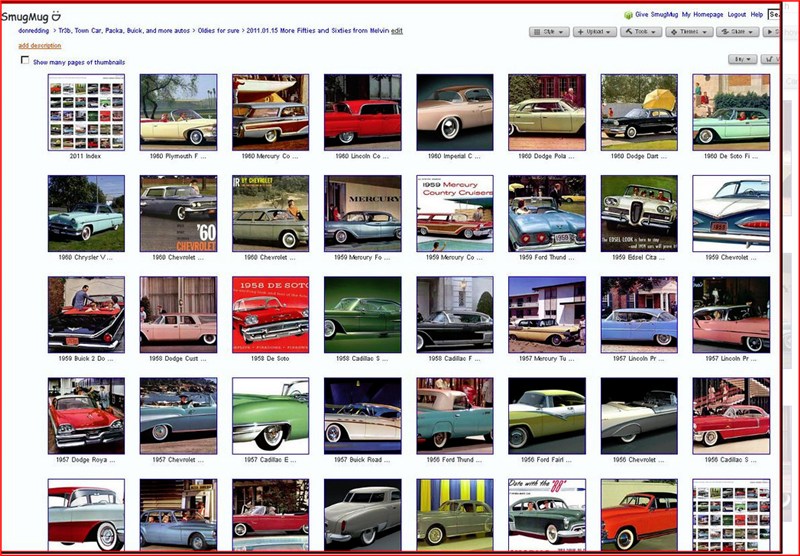
Task: Open the 1957 Mercury Tu thumbnail
Action: (547, 314)
